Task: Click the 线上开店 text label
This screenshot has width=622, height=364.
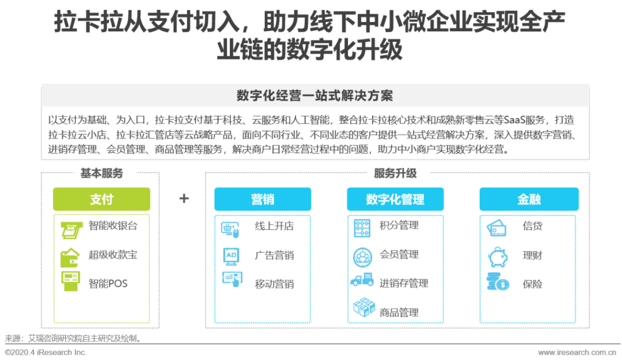Action: click(275, 226)
